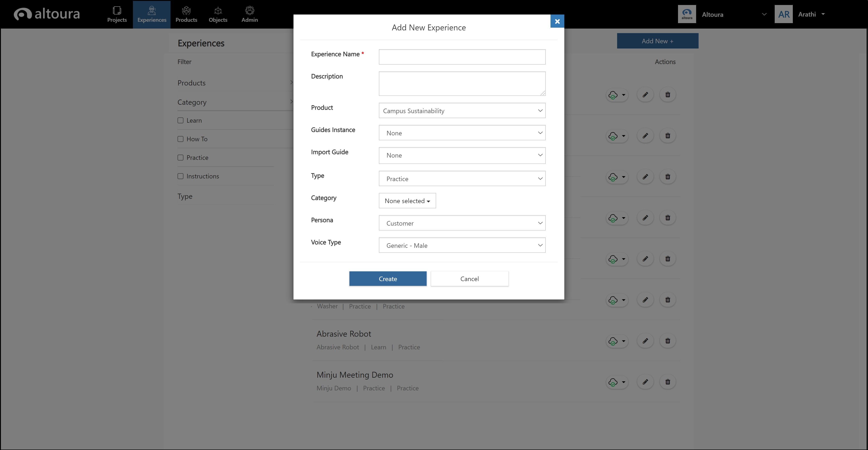This screenshot has width=868, height=450.
Task: Open the Projects section in top navigation
Action: (x=117, y=15)
